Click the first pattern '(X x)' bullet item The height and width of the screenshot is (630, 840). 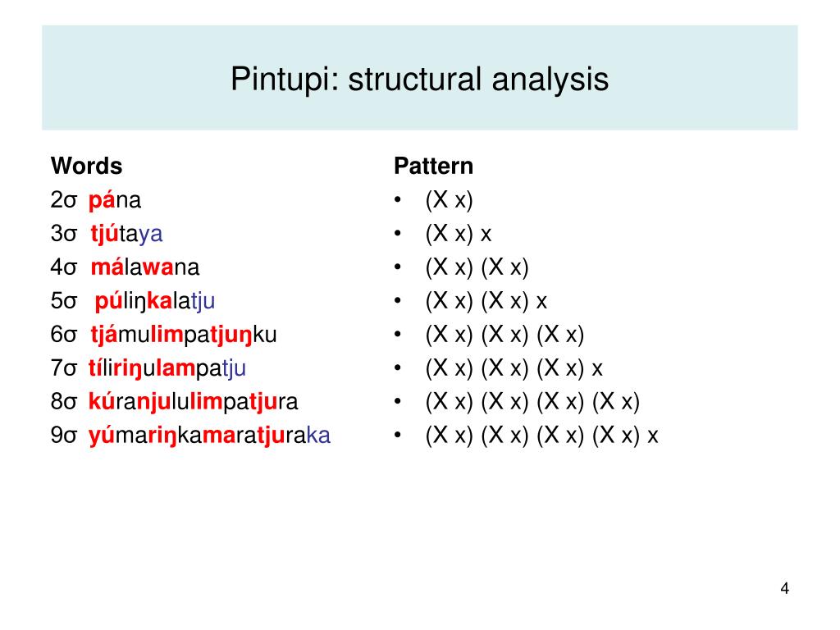[449, 200]
